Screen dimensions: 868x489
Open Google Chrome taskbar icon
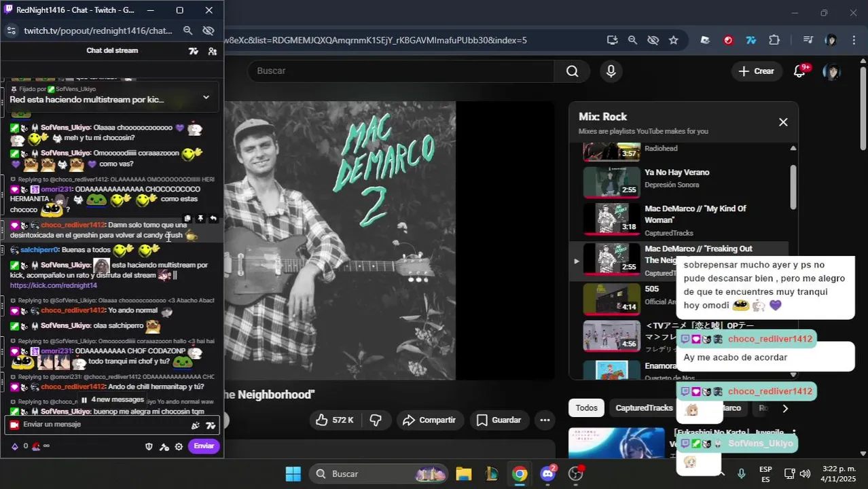pos(520,473)
